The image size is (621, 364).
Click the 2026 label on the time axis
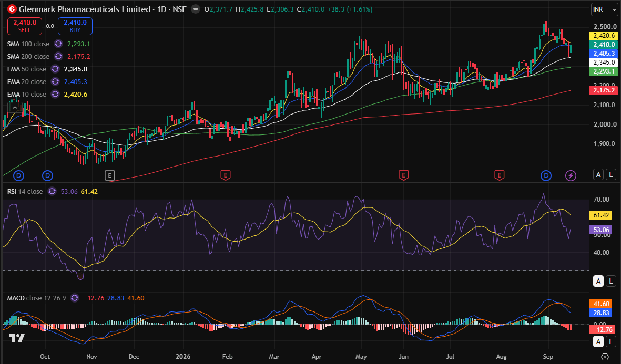[x=183, y=357]
